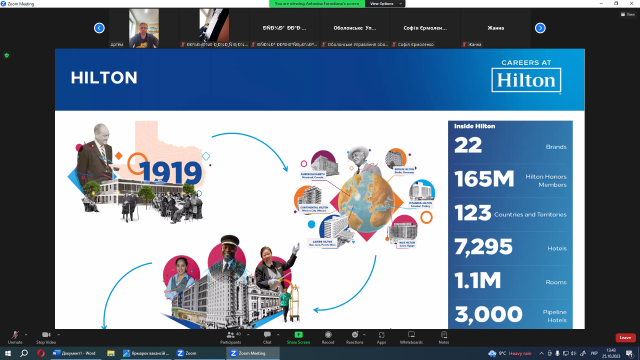The image size is (640, 360).
Task: Switch to the Word document taskbar item
Action: (76, 353)
